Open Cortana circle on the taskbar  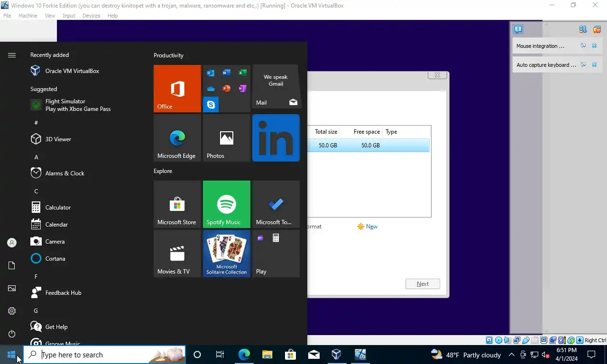(197, 355)
